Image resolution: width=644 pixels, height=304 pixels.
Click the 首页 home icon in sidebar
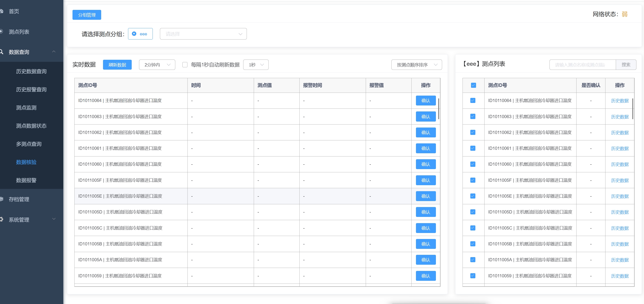click(1, 11)
